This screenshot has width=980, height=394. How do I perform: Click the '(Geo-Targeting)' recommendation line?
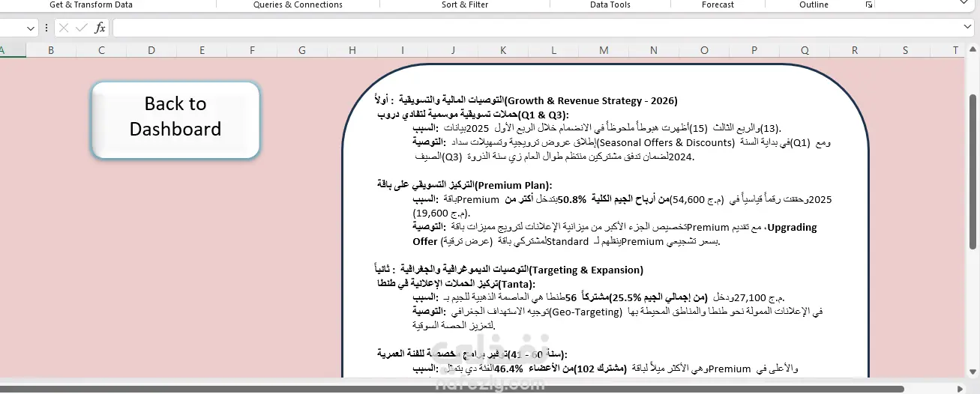point(617,312)
